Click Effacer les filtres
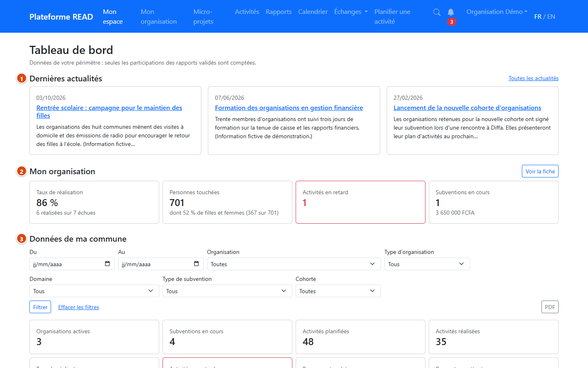The image size is (588, 368). click(x=78, y=307)
